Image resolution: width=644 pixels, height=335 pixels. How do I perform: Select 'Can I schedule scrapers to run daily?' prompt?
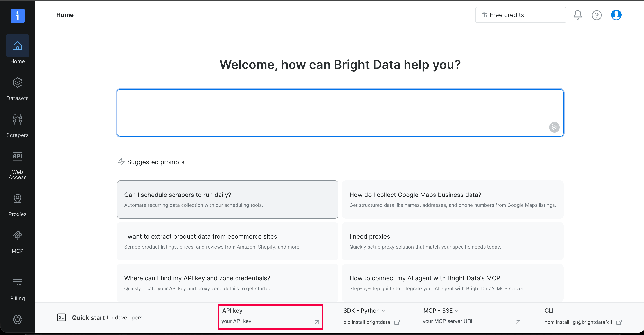coord(227,200)
